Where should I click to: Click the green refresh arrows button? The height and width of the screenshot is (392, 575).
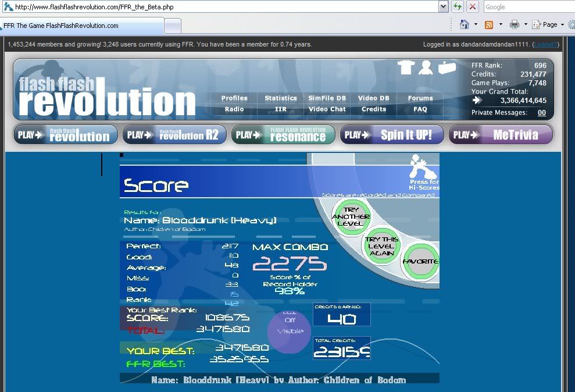(x=458, y=7)
